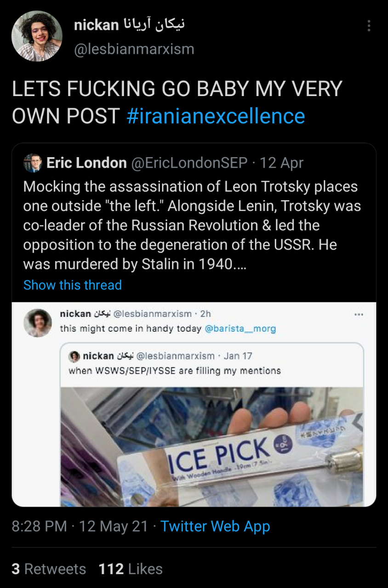Open the @EricLondonSEP handle

(189, 163)
